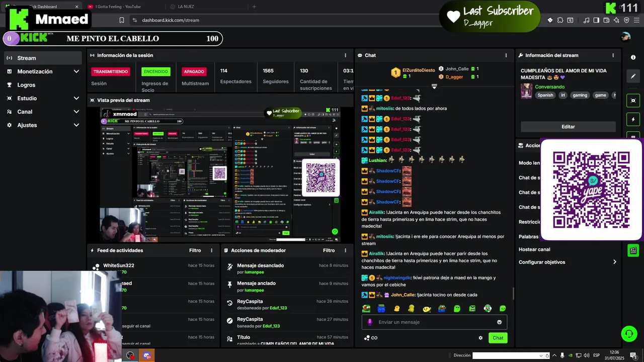Screen dimensions: 644x362
Task: Click the chat scroll-down pause indicator arrow
Action: (434, 86)
